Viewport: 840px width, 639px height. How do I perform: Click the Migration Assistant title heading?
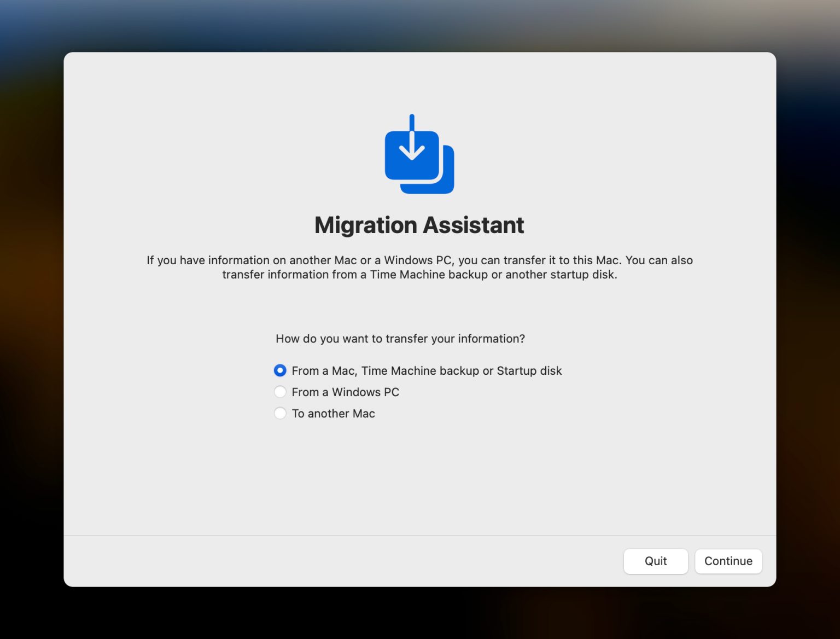418,225
